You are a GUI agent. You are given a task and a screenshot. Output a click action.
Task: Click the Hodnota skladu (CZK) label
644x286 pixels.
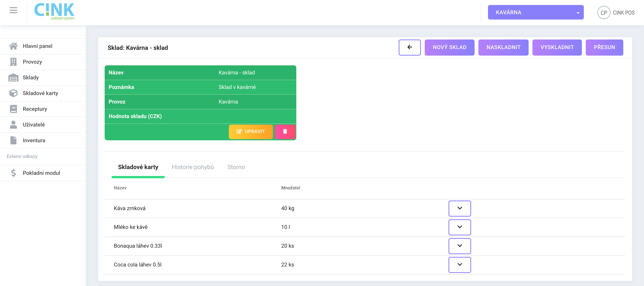click(x=135, y=116)
